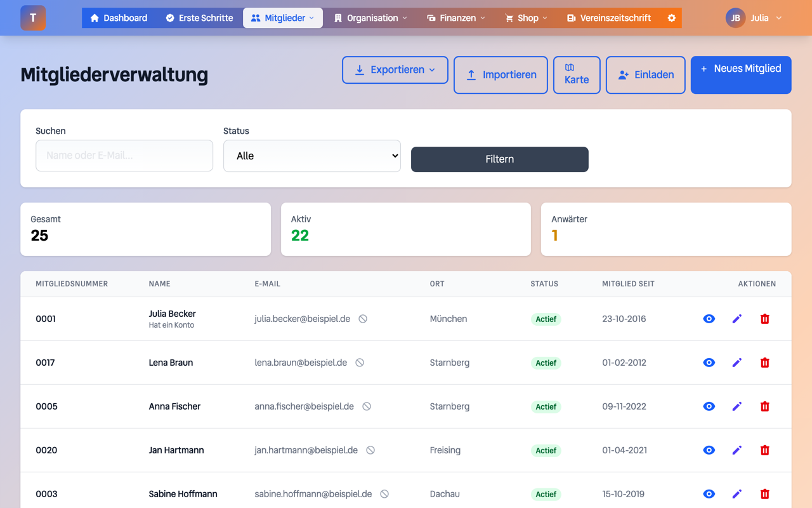Expand Shop menu
This screenshot has height=508, width=812.
[526, 18]
